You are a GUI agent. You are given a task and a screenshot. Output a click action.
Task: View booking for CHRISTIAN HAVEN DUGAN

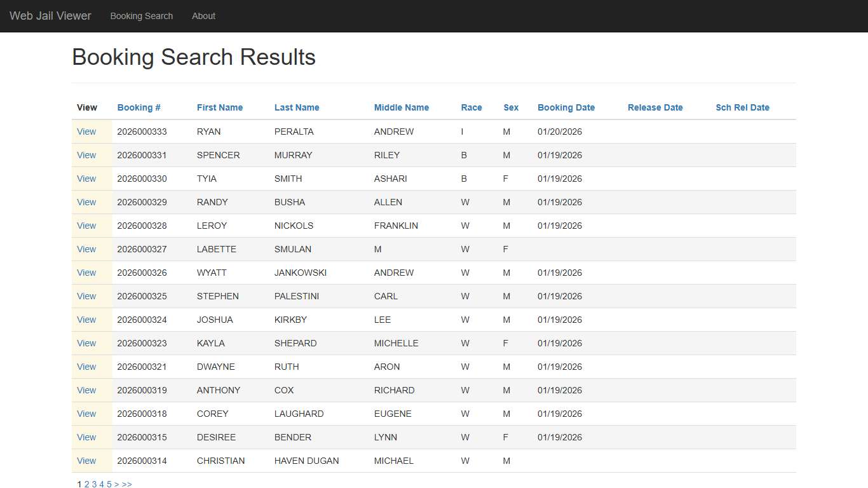[86, 461]
